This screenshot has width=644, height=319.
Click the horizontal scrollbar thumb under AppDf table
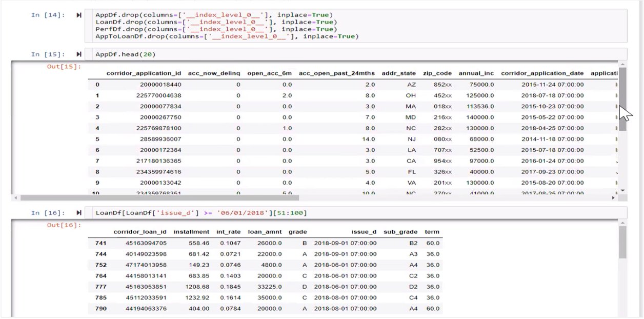tap(159, 197)
